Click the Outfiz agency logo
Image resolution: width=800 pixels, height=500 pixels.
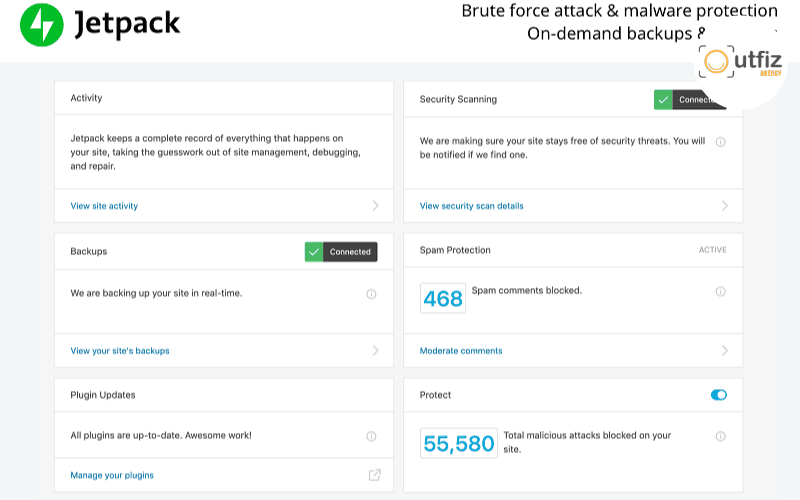740,63
